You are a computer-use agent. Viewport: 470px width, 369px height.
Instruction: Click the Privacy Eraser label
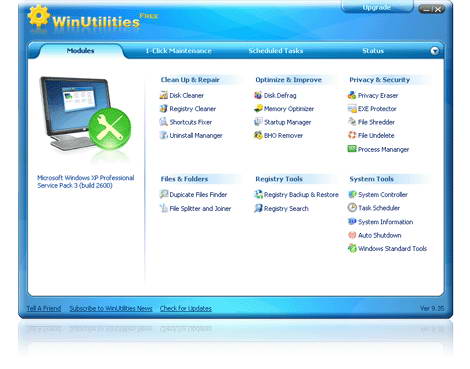[378, 95]
